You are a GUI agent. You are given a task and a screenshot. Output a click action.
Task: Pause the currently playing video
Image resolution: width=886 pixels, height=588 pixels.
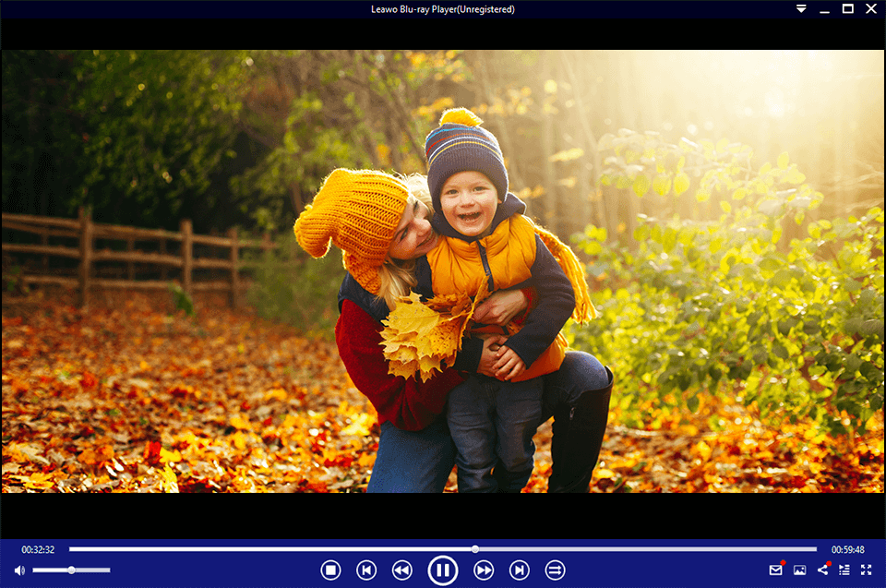pos(443,570)
